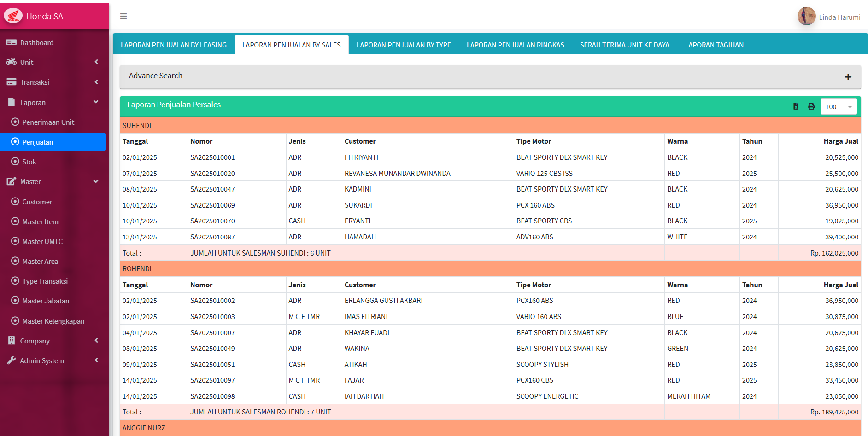868x436 pixels.
Task: Click the Dashboard sidebar icon
Action: 12,42
